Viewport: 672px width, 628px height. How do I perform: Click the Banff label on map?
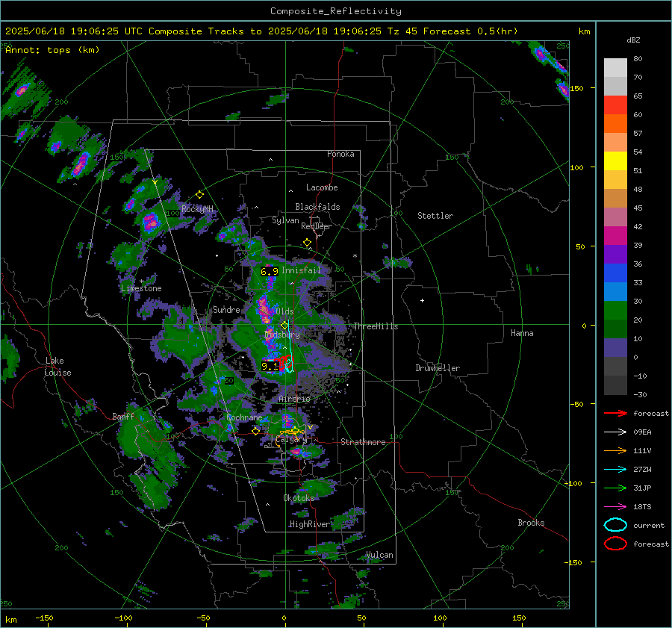tap(123, 417)
